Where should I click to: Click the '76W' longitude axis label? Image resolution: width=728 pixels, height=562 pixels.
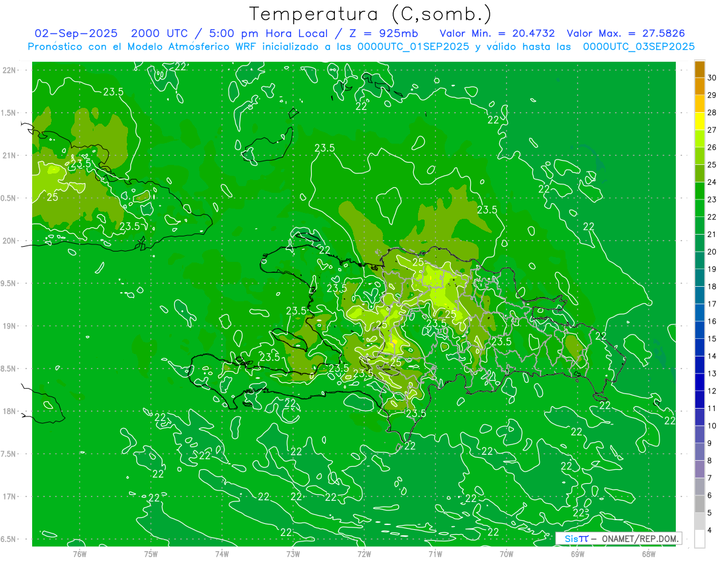point(80,554)
